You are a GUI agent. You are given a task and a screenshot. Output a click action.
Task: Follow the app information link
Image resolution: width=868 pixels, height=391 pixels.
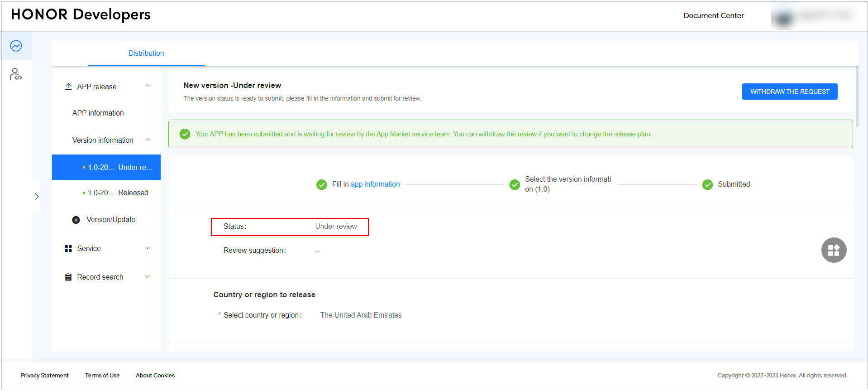[x=375, y=184]
